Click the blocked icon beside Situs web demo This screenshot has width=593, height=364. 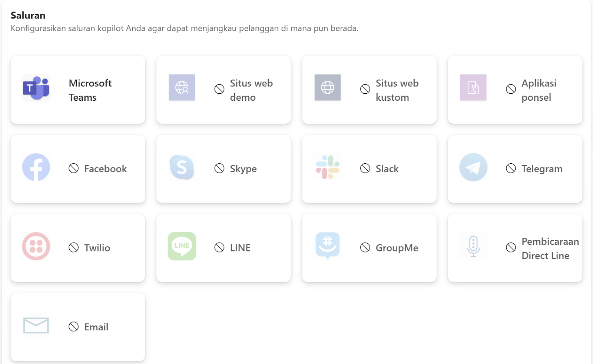(219, 89)
